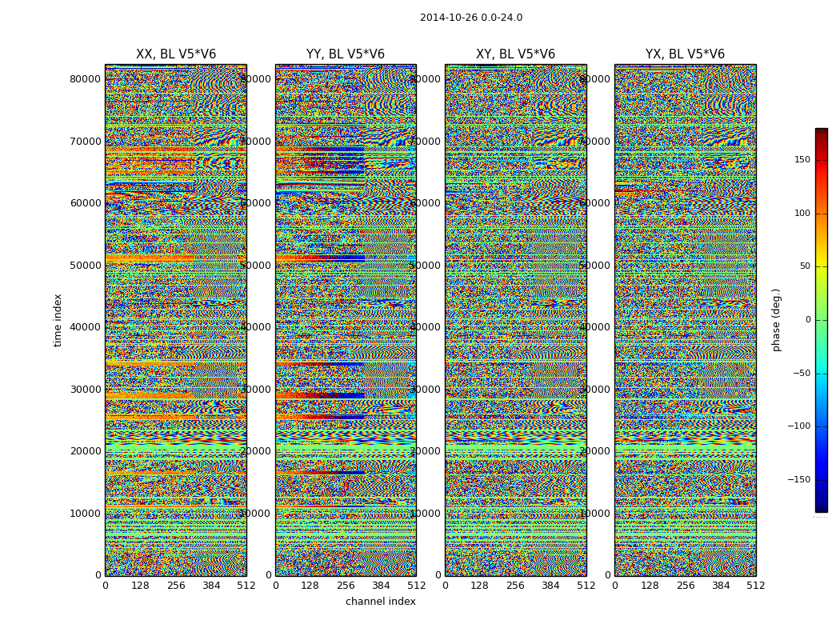The image size is (840, 640).
Task: Click the 40000 y-tick of the XX plot
Action: (x=86, y=327)
